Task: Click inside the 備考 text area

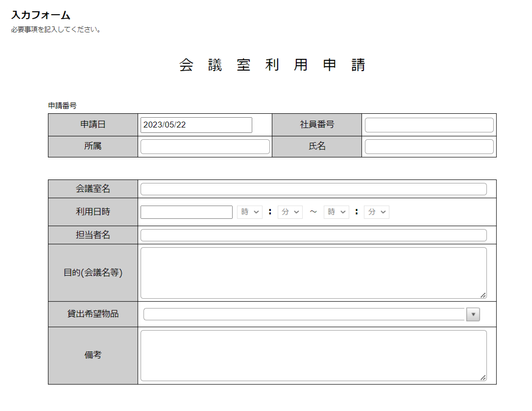Action: [x=314, y=356]
